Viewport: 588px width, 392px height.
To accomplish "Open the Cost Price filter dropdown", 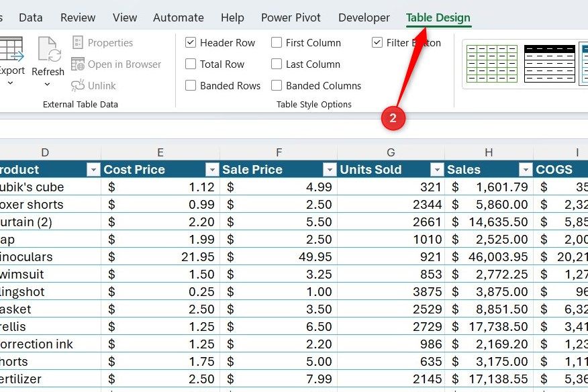I will coord(212,170).
